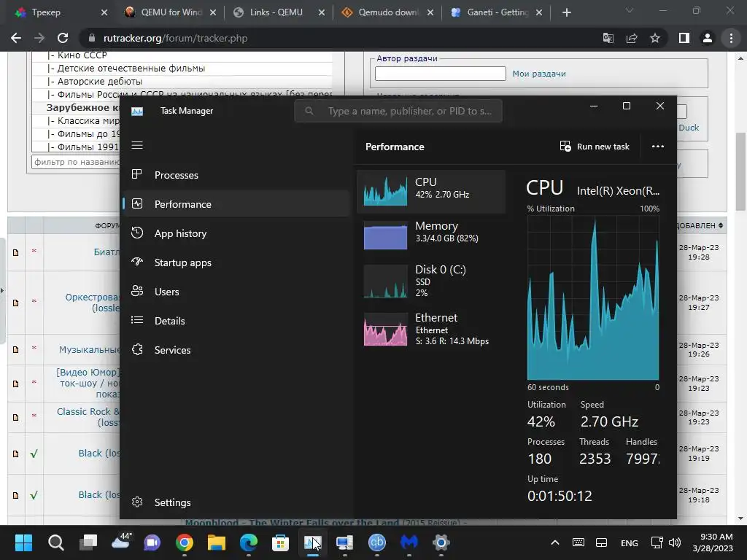Click Run new task button
Image resolution: width=747 pixels, height=560 pixels.
[595, 147]
